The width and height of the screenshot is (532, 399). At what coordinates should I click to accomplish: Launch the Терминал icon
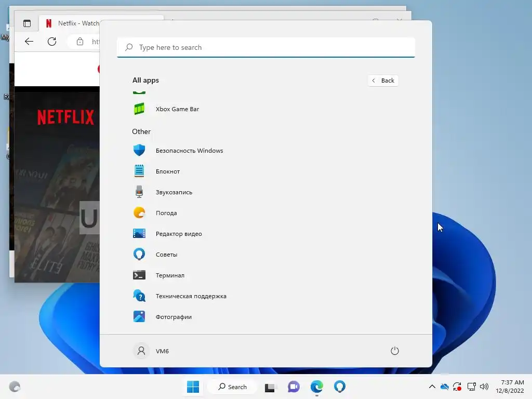(139, 275)
